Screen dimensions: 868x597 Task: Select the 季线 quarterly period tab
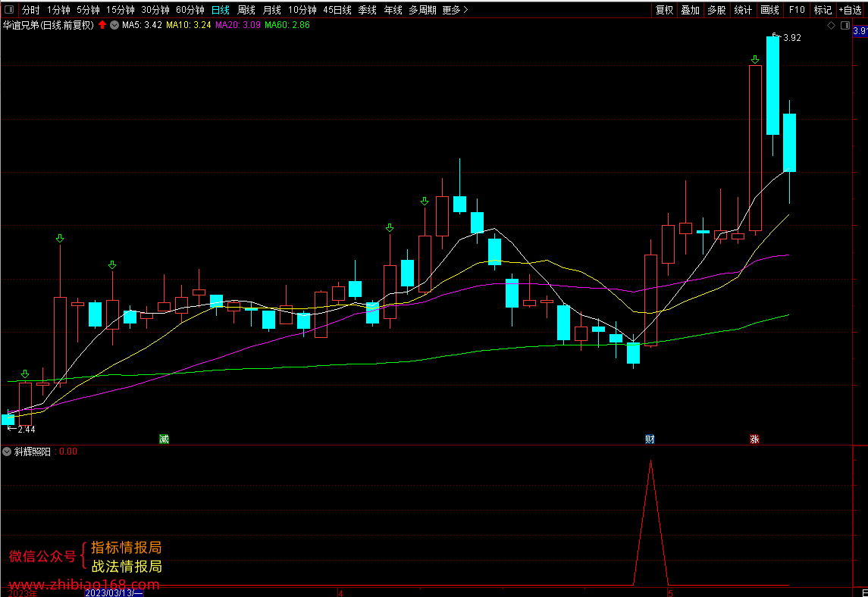[x=368, y=10]
